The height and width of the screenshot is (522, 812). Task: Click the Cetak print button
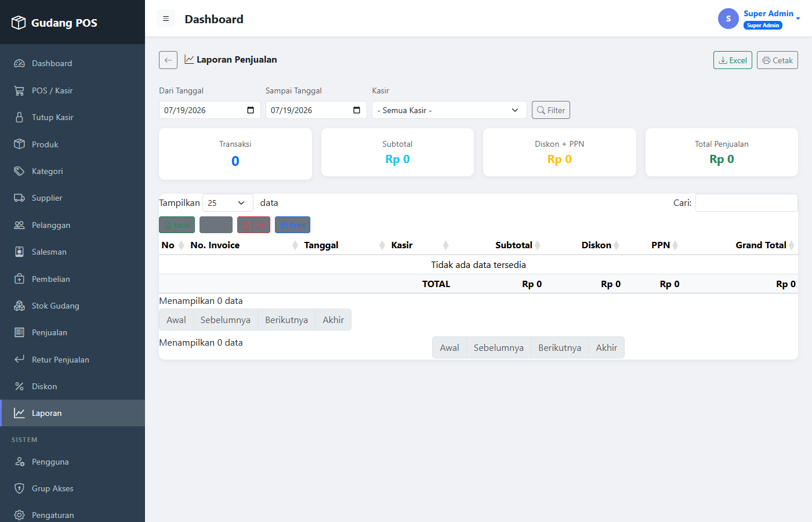click(x=777, y=60)
